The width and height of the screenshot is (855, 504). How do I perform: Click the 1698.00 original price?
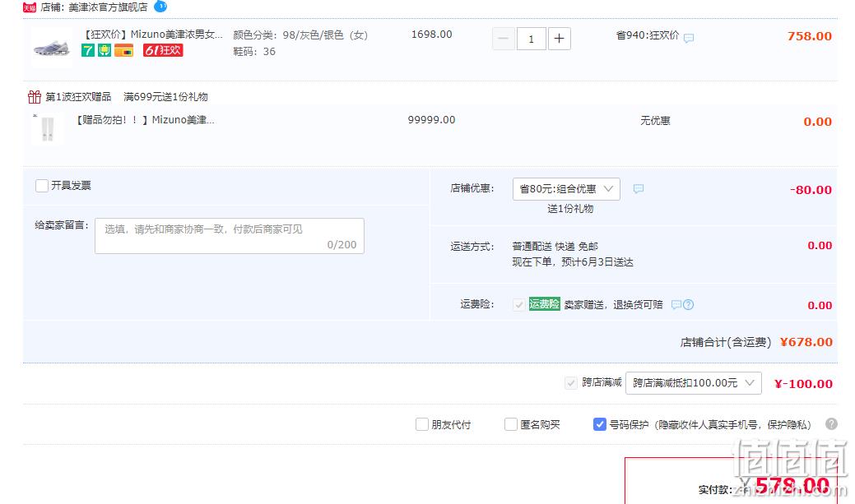(431, 35)
